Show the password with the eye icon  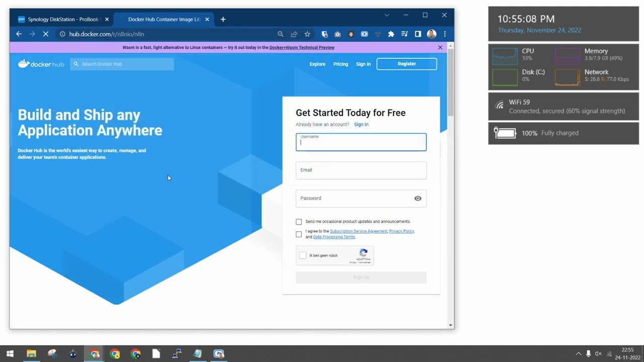click(418, 198)
